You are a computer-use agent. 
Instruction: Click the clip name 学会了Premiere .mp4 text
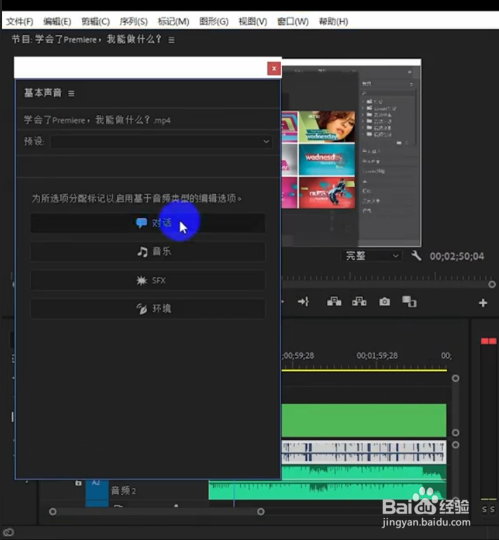[x=97, y=120]
